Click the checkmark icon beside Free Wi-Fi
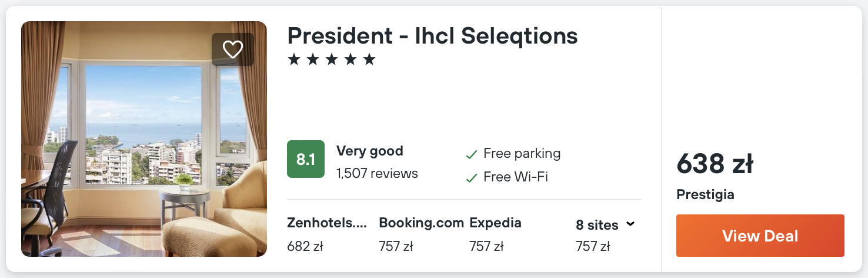Screen dimensions: 868x278 pos(471,178)
